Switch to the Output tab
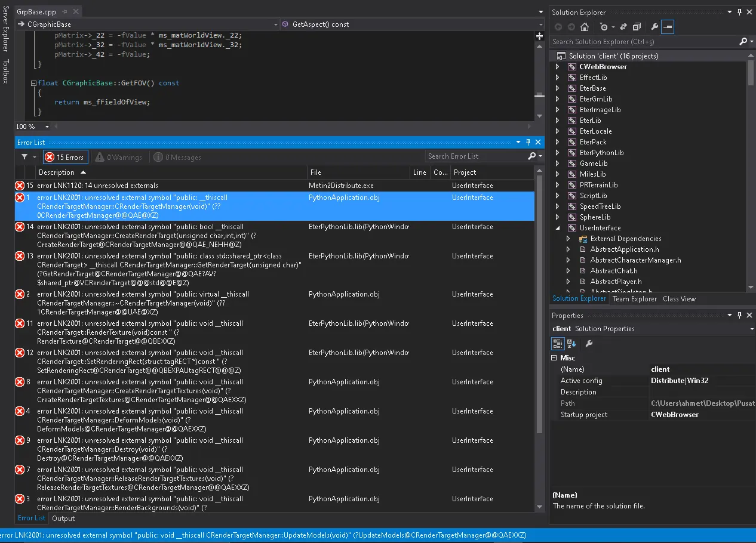Screen dimensions: 756x543 (x=63, y=519)
